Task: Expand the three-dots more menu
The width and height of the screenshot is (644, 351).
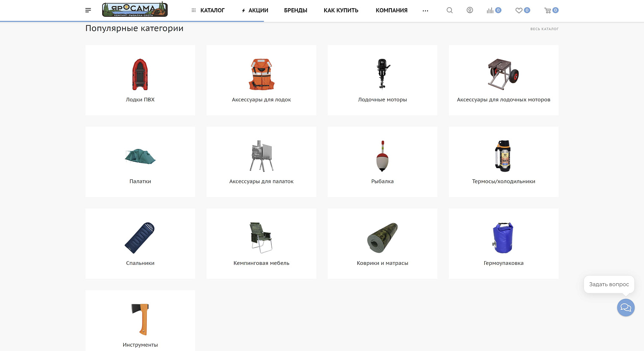Action: click(x=425, y=11)
